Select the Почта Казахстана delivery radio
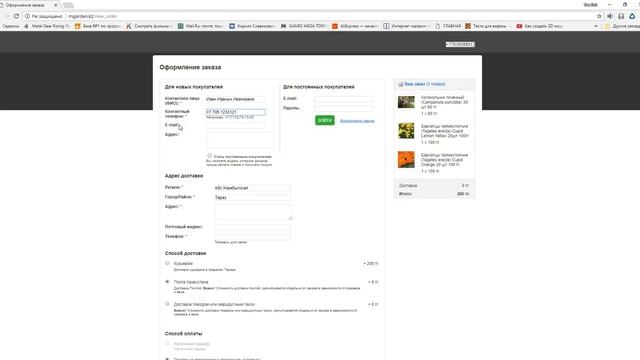 167,282
